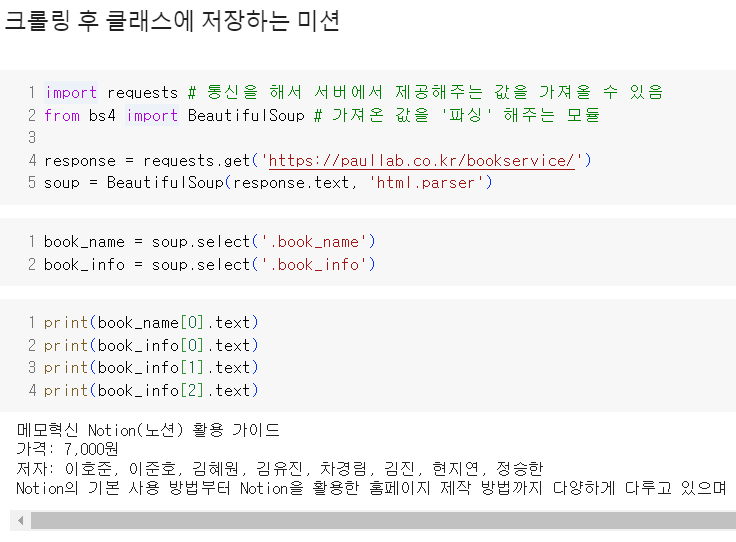Click the 'print(book_info[2].text)' line
The image size is (736, 542).
(151, 390)
